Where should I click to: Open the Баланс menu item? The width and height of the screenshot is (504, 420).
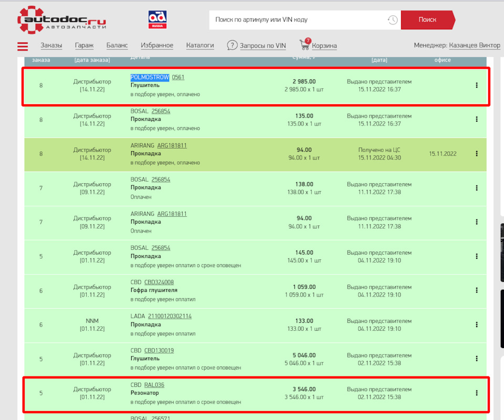pyautogui.click(x=117, y=45)
